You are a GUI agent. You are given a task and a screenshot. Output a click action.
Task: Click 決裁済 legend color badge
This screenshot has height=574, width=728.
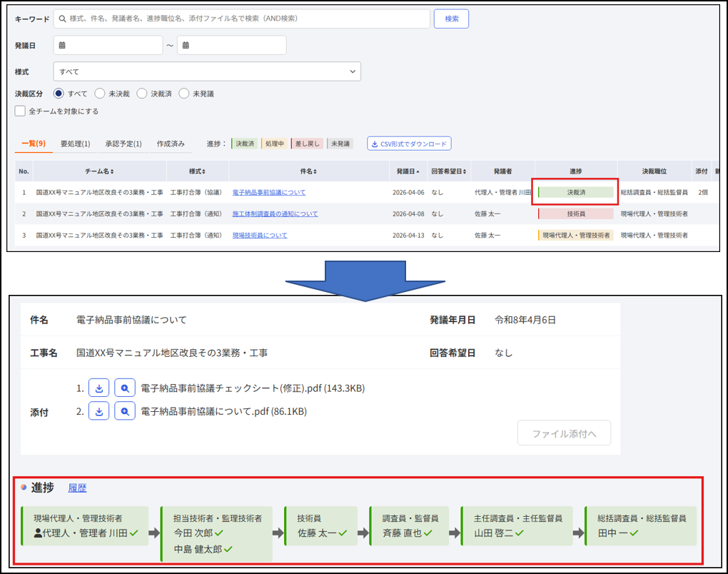[x=244, y=143]
